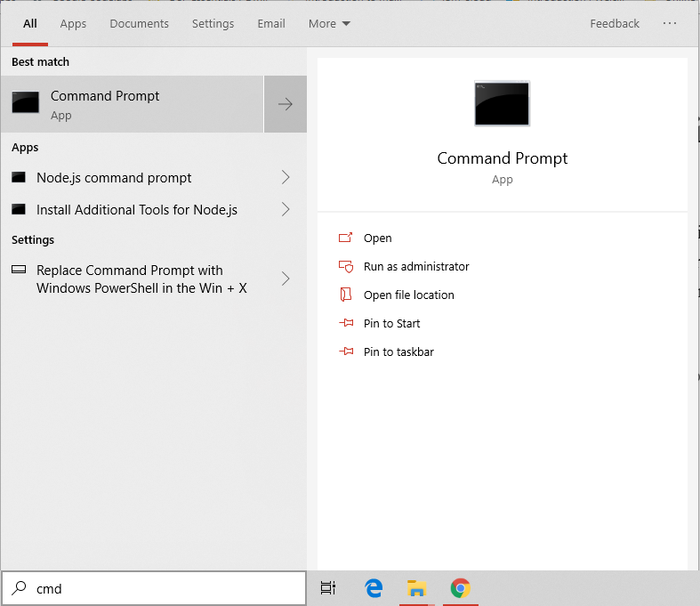Click the Command Prompt title in preview pane
Screen dimensions: 700x606
(x=503, y=158)
